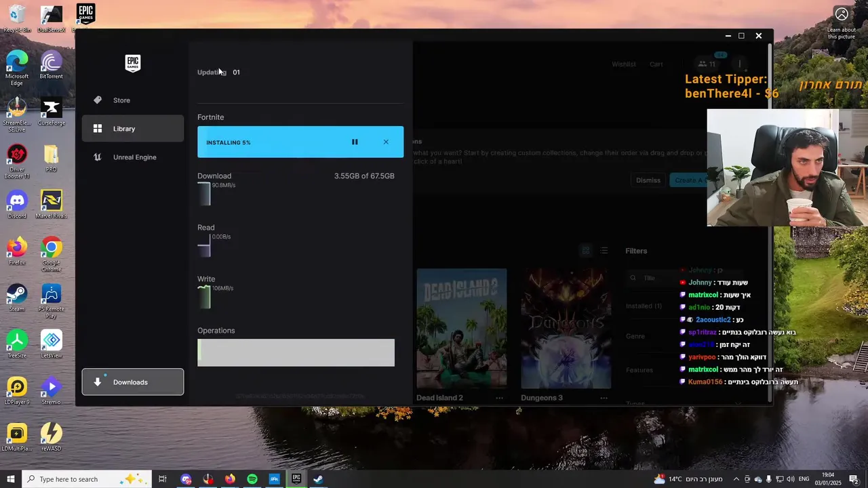
Task: Open the Downloads panel button
Action: click(133, 382)
